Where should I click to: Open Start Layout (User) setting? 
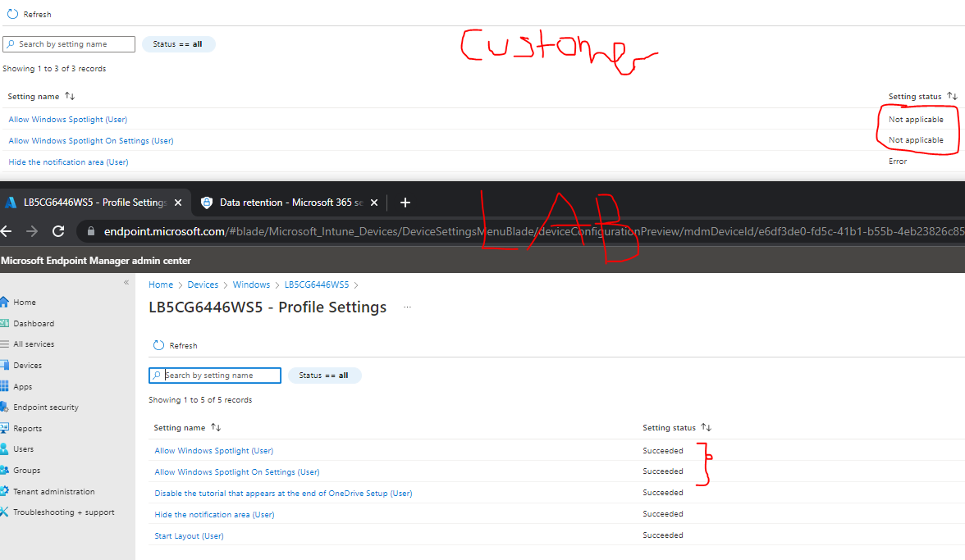tap(189, 536)
